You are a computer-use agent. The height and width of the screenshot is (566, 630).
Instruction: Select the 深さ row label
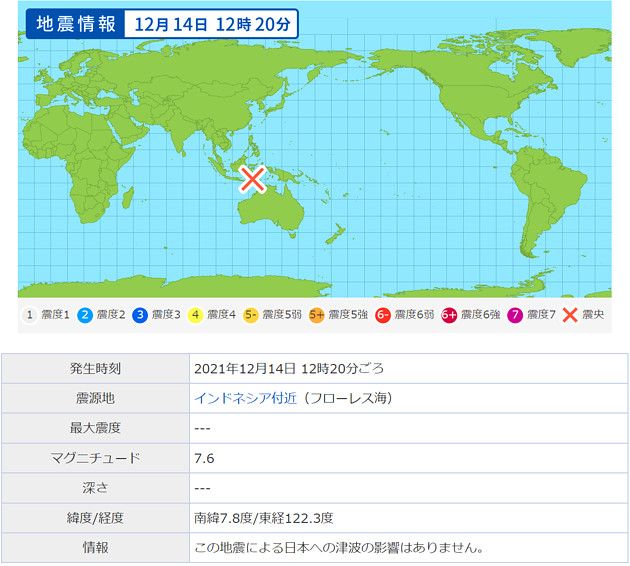click(x=95, y=488)
